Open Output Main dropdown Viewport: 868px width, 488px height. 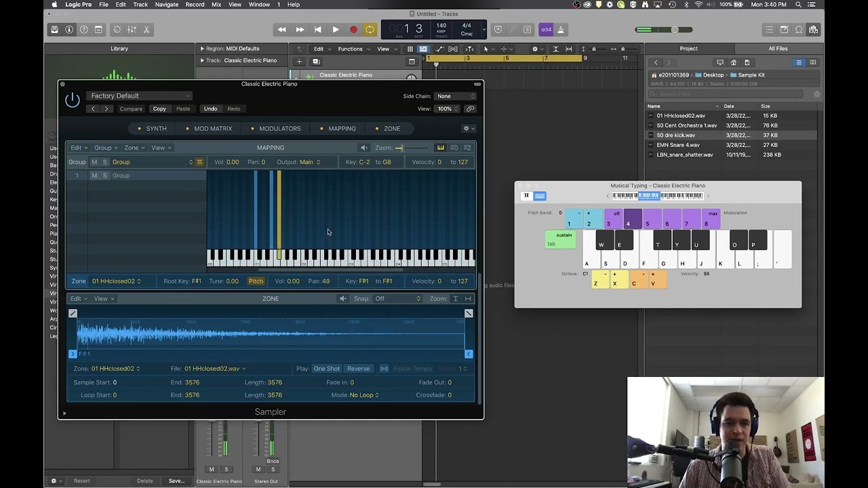click(x=309, y=162)
